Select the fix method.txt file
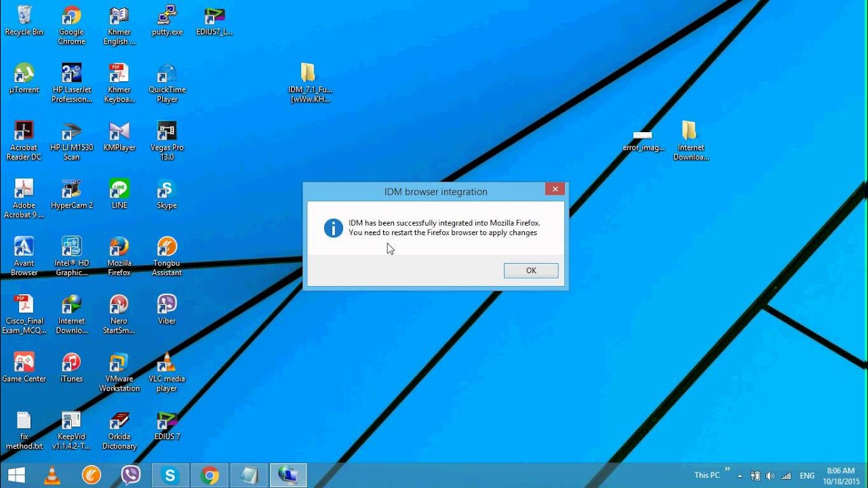868x488 pixels. click(24, 430)
